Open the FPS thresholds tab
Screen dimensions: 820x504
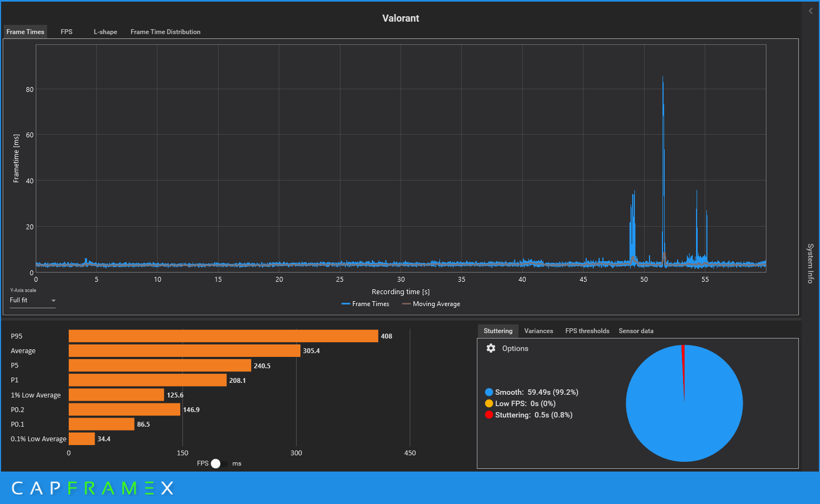click(x=587, y=331)
